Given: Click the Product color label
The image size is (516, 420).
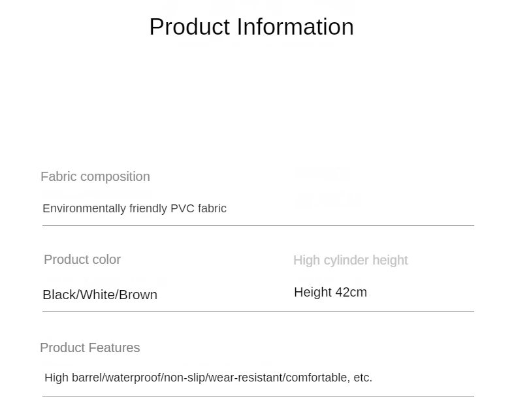Looking at the screenshot, I should (82, 259).
